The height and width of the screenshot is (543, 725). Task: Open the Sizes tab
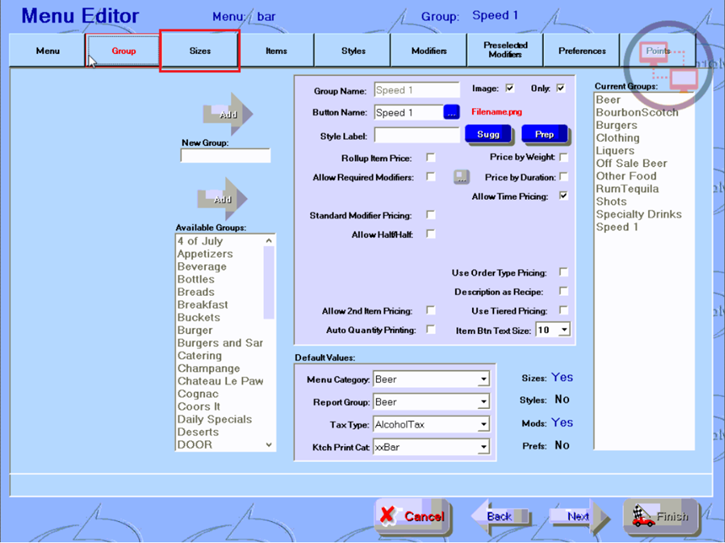(200, 51)
